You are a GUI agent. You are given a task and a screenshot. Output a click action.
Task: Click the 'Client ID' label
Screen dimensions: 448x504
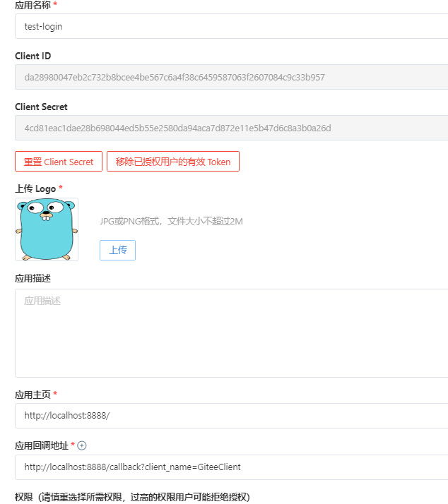coord(33,56)
